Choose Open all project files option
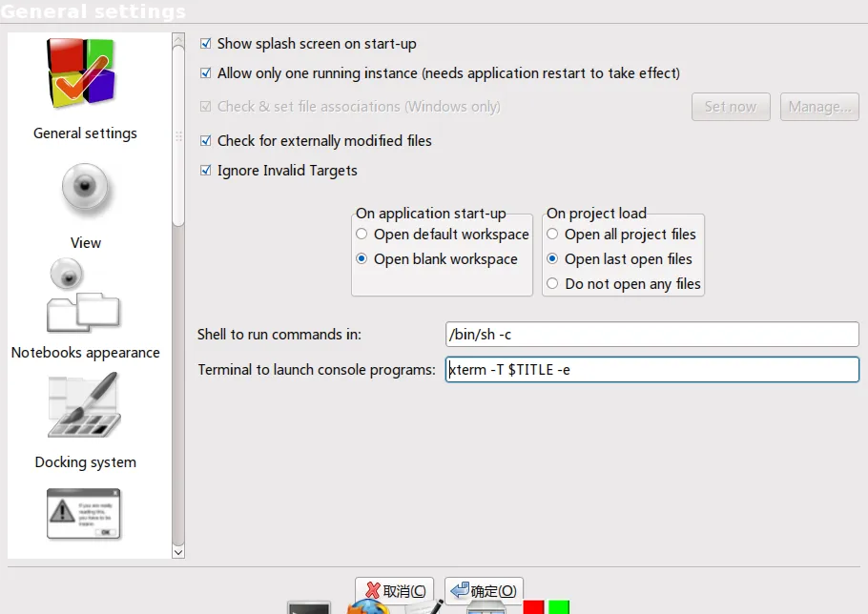This screenshot has width=868, height=614. [552, 234]
